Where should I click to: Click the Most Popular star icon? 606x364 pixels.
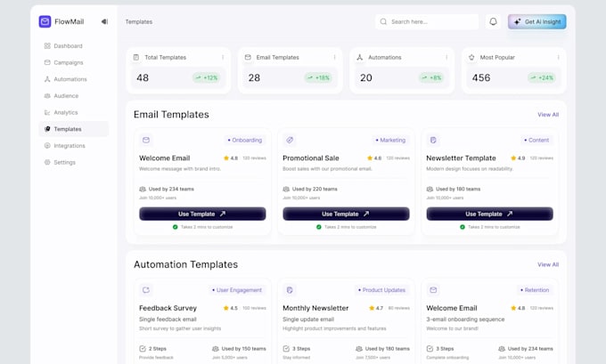pos(471,57)
